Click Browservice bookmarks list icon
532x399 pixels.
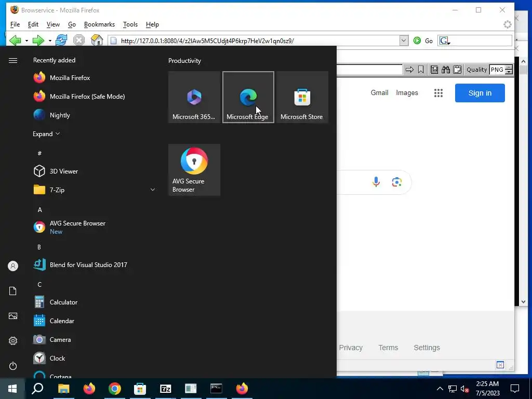tap(434, 70)
